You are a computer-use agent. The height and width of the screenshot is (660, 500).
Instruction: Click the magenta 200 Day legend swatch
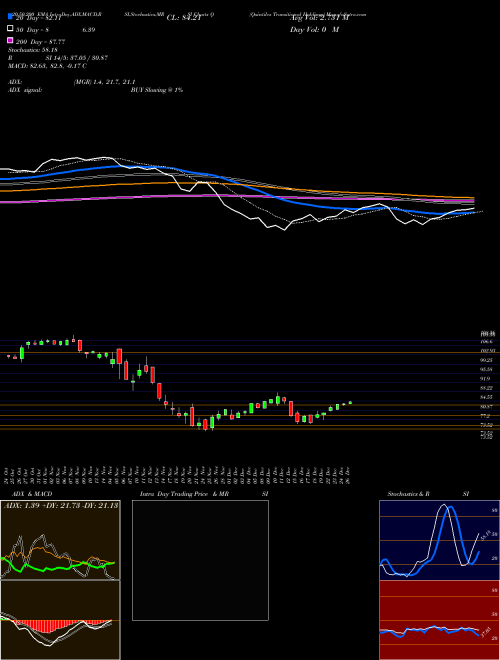coord(11,41)
